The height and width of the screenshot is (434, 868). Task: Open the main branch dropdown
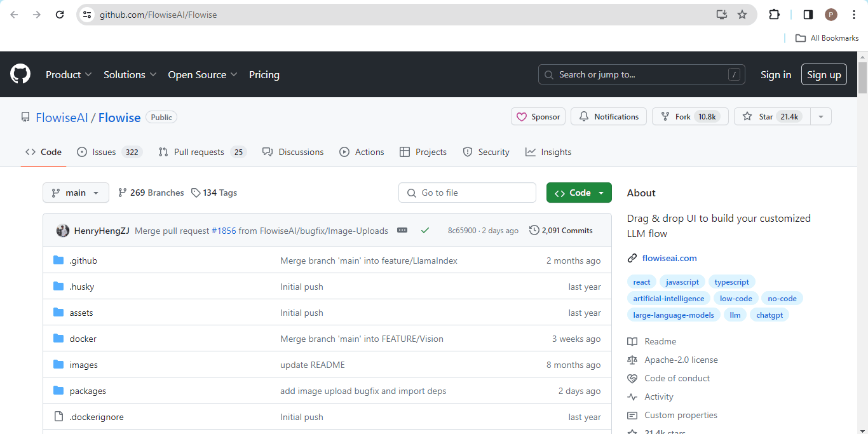coord(76,193)
